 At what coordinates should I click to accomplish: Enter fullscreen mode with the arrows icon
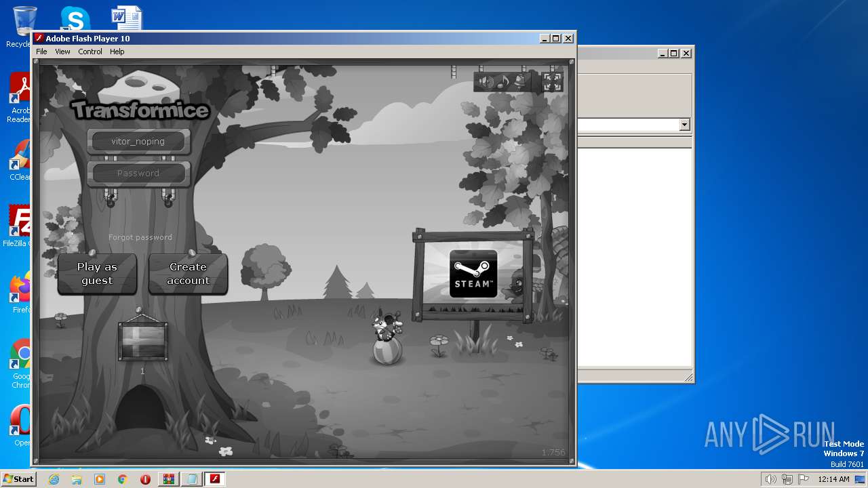click(553, 82)
